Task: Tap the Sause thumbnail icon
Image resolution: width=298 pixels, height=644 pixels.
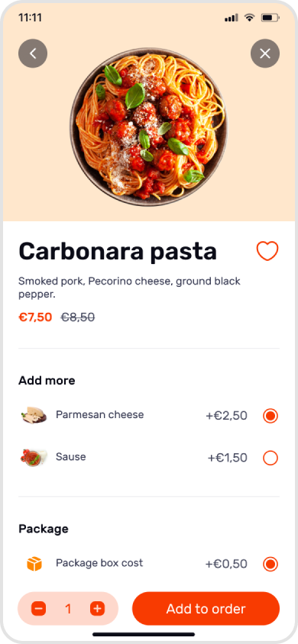Action: click(x=34, y=457)
